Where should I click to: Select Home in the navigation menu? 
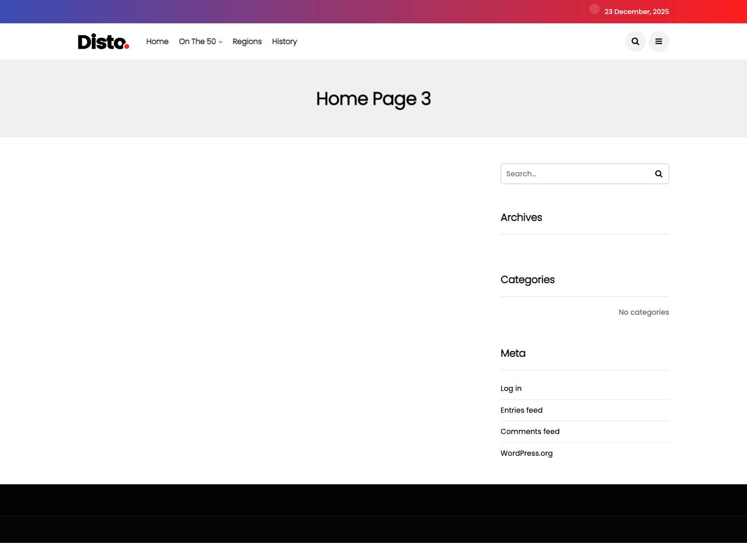pos(157,41)
